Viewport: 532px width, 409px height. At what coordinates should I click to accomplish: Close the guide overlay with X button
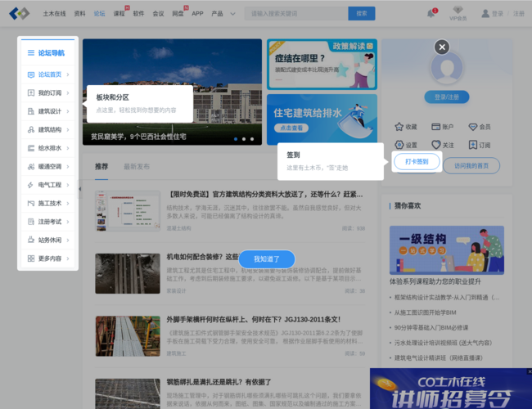point(442,47)
